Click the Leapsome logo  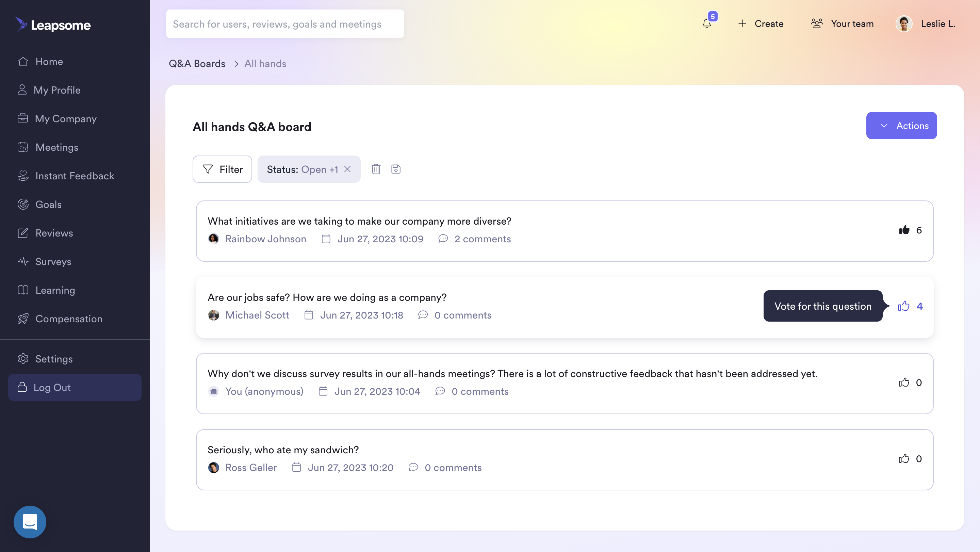point(53,25)
